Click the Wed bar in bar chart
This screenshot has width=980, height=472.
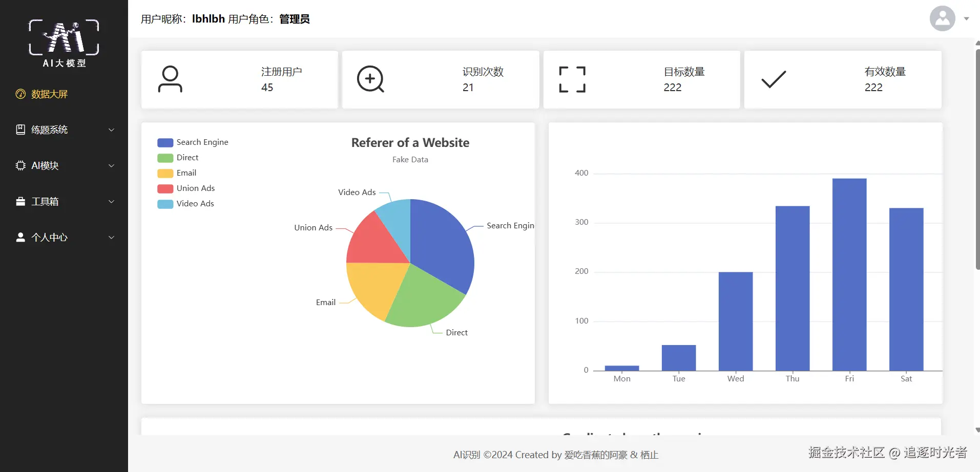736,321
